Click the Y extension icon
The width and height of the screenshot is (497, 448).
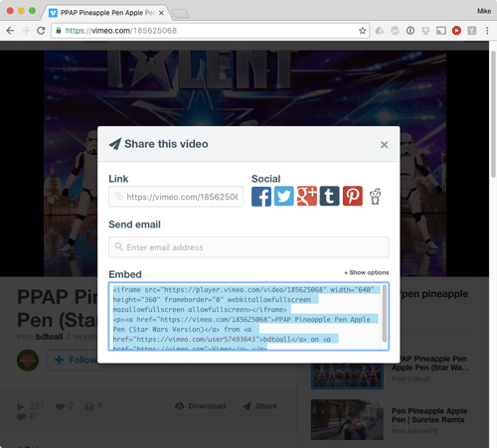pyautogui.click(x=472, y=31)
